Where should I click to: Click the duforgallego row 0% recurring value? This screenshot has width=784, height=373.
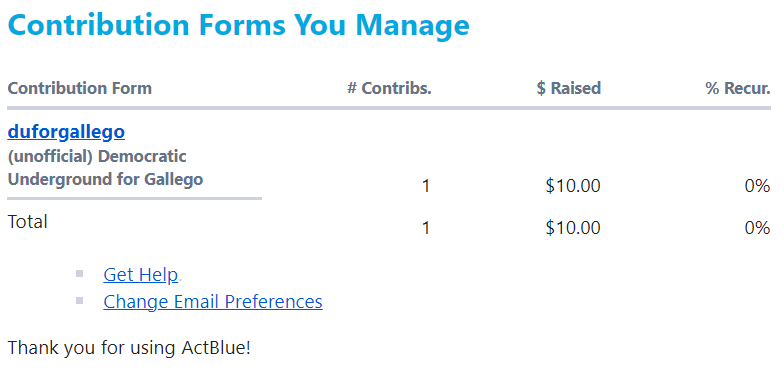point(757,186)
